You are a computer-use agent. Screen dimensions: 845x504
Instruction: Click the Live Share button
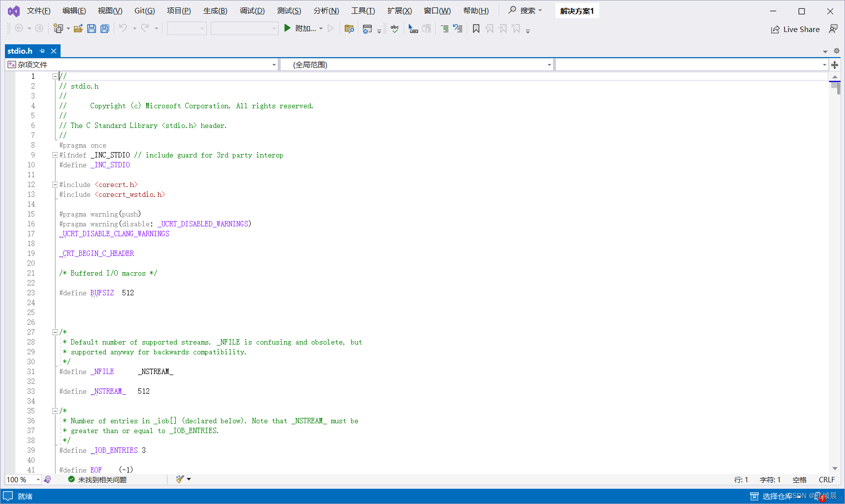click(795, 29)
